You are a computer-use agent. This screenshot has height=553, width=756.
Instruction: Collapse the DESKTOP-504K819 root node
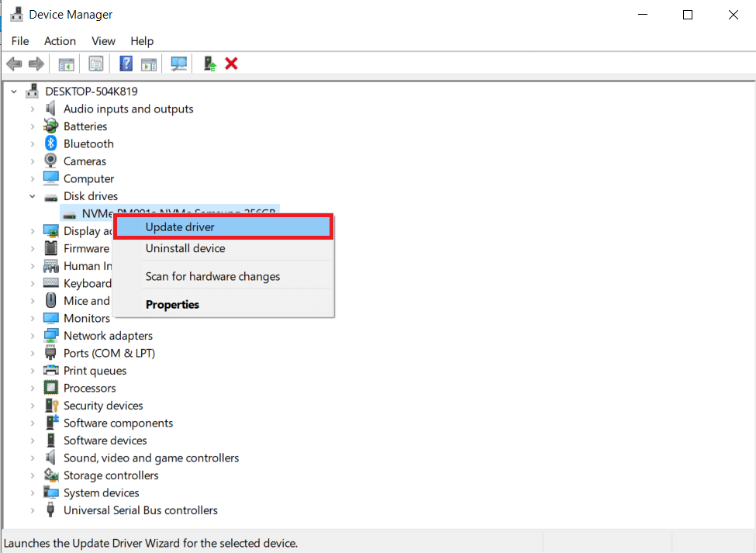(x=14, y=91)
